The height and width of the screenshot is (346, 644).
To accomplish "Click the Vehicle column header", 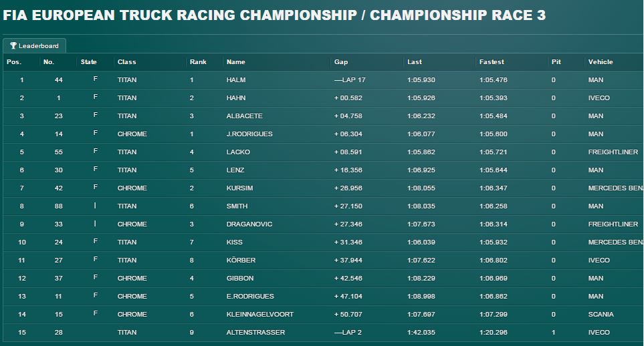I will point(601,62).
